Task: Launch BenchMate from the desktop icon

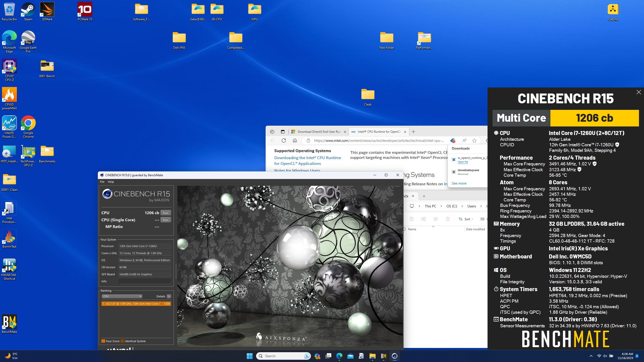Action: click(9, 324)
